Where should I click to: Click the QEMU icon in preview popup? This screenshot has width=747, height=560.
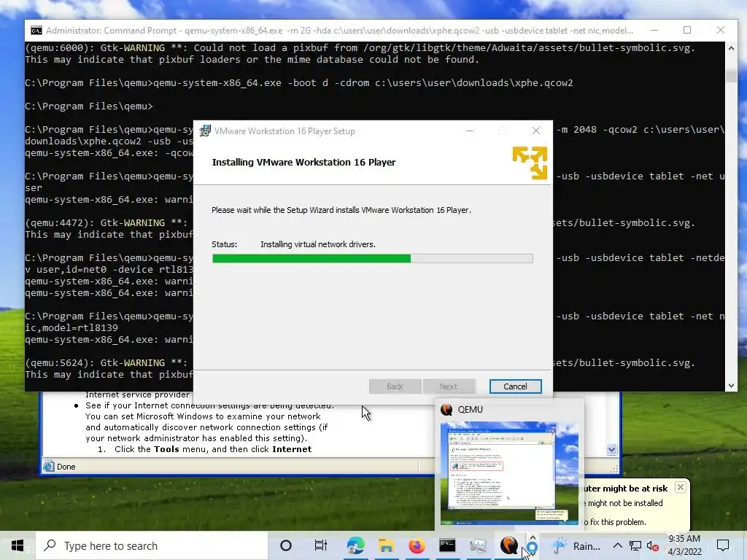pyautogui.click(x=446, y=410)
